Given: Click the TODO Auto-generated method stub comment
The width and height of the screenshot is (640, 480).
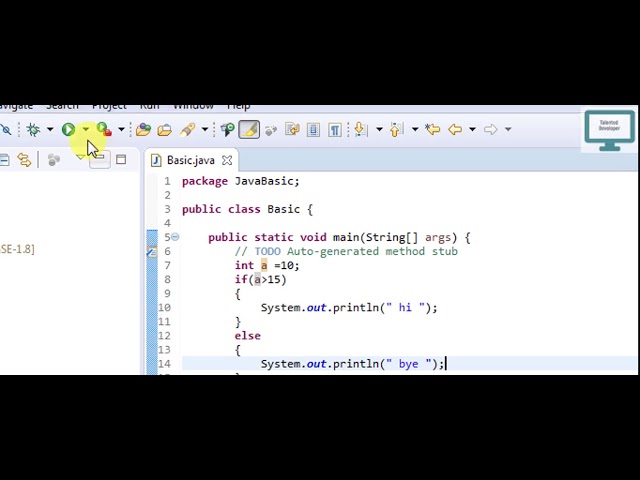Looking at the screenshot, I should (346, 251).
